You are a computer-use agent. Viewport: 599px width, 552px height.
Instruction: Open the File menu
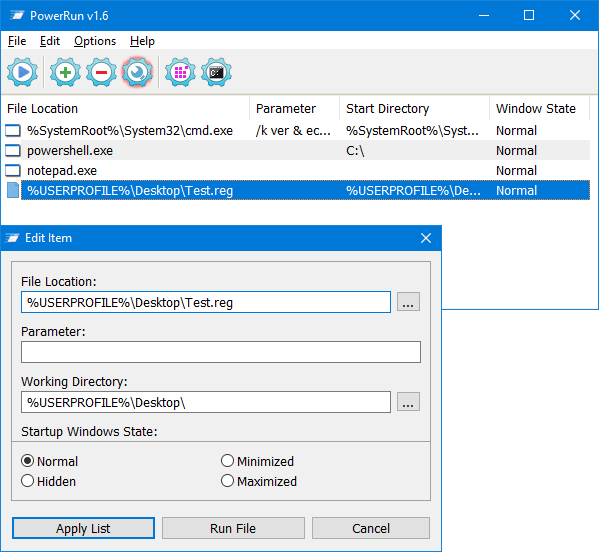(x=17, y=41)
